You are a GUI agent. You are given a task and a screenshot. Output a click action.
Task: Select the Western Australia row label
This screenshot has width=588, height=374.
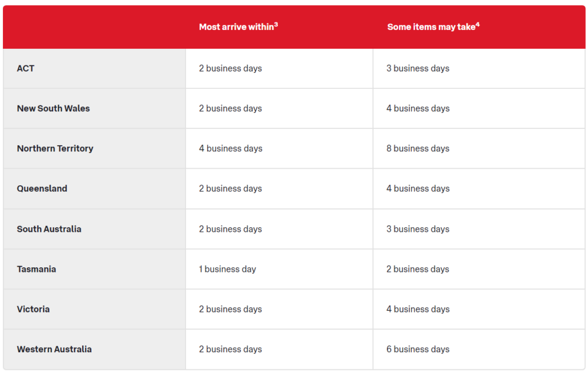pyautogui.click(x=55, y=349)
